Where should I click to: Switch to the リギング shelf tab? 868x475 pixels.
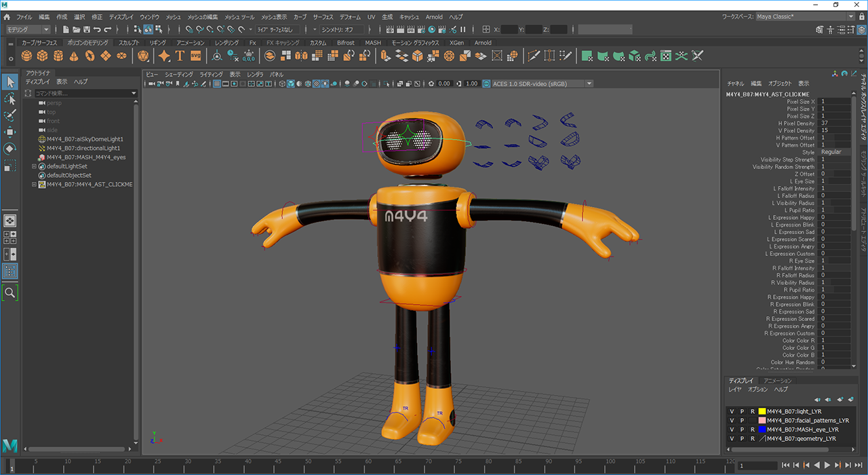[157, 42]
